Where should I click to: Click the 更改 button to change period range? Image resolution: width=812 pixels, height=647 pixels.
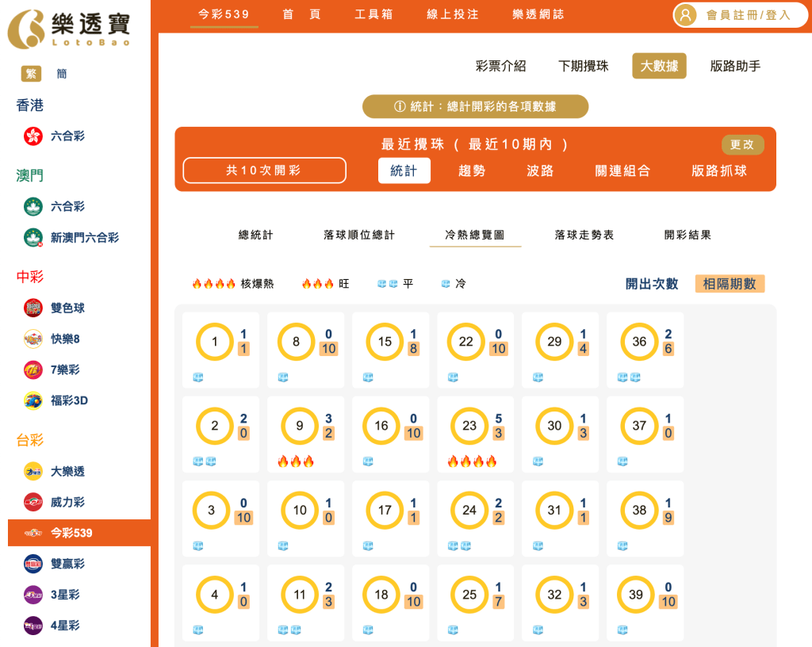[x=743, y=144]
